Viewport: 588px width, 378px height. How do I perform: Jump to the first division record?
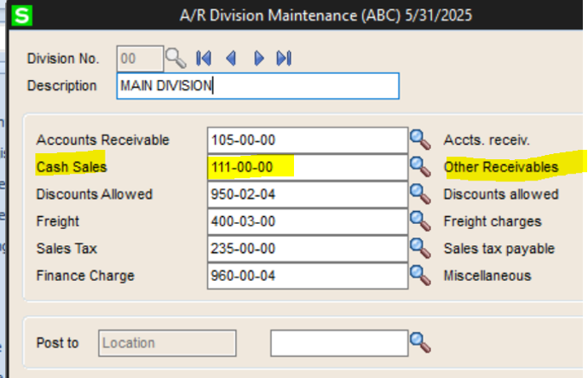click(x=204, y=59)
